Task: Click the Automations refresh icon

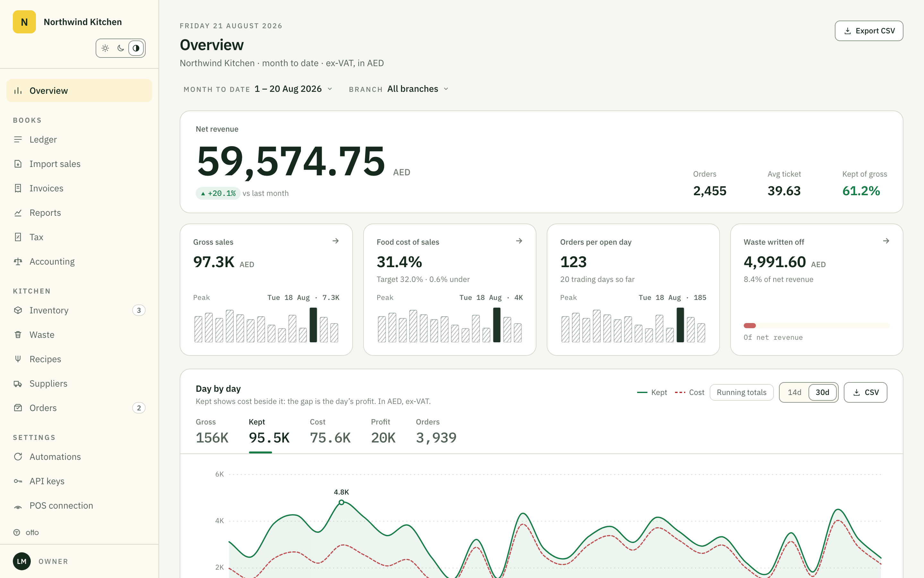Action: [18, 457]
